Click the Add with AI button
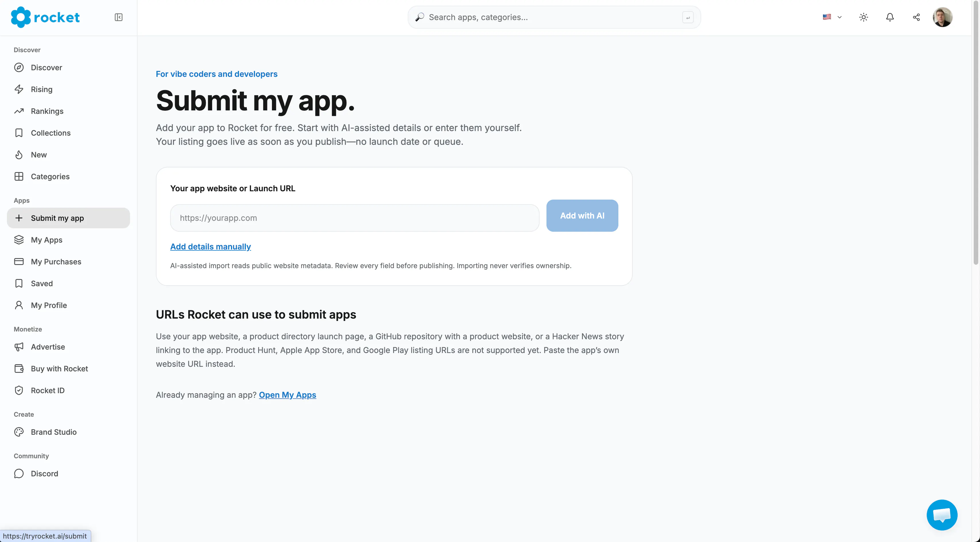Viewport: 980px width, 542px height. pos(582,216)
